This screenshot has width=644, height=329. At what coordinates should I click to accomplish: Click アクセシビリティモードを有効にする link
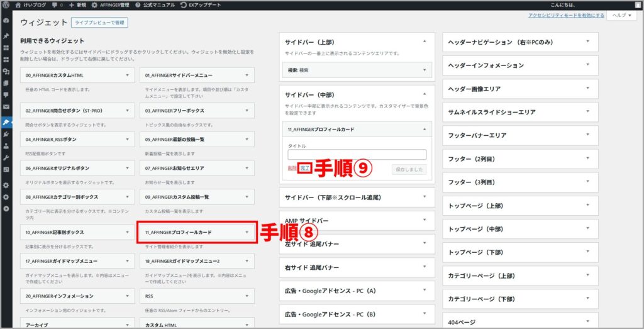pyautogui.click(x=567, y=15)
